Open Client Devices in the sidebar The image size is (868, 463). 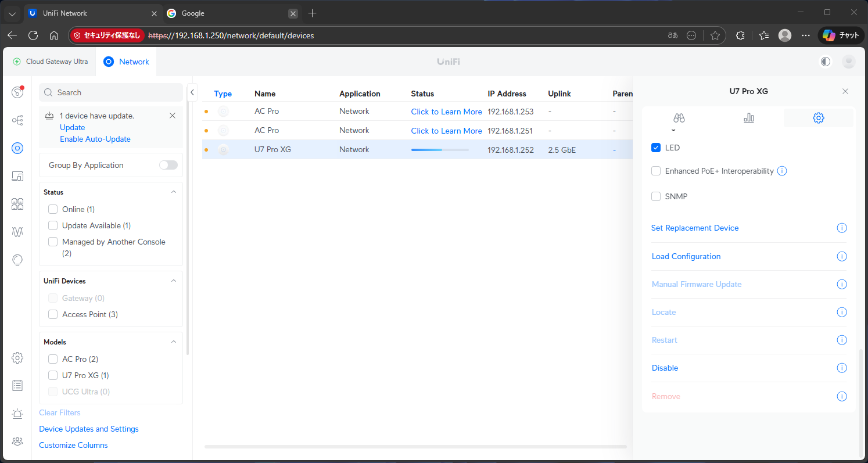17,176
